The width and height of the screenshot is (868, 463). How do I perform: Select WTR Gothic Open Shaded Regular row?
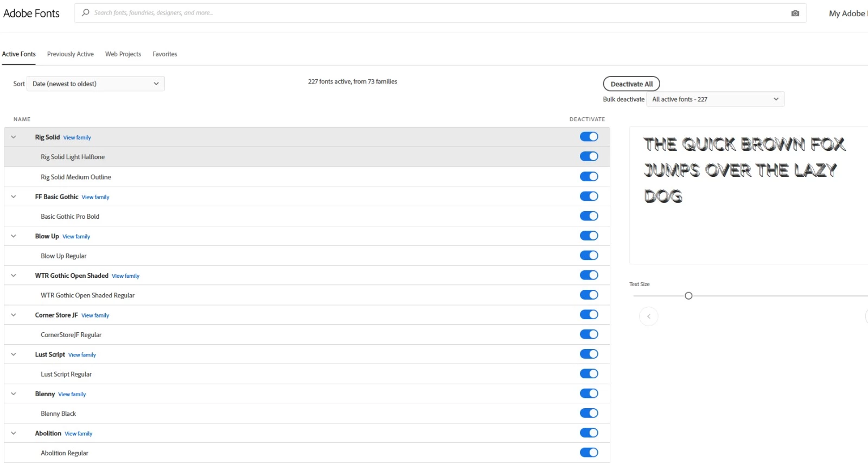click(x=307, y=295)
